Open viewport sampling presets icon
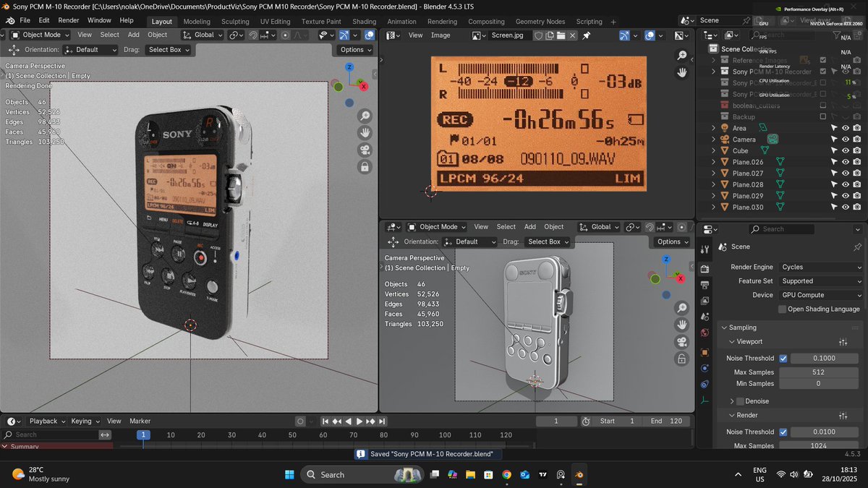This screenshot has width=868, height=488. (843, 341)
